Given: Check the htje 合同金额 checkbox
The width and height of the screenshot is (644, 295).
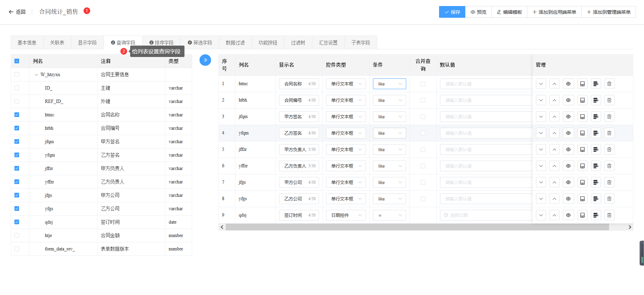Looking at the screenshot, I should (17, 235).
